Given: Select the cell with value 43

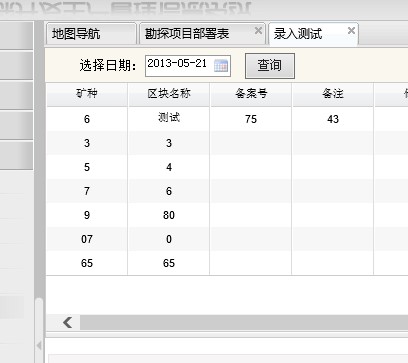Looking at the screenshot, I should pyautogui.click(x=333, y=119).
